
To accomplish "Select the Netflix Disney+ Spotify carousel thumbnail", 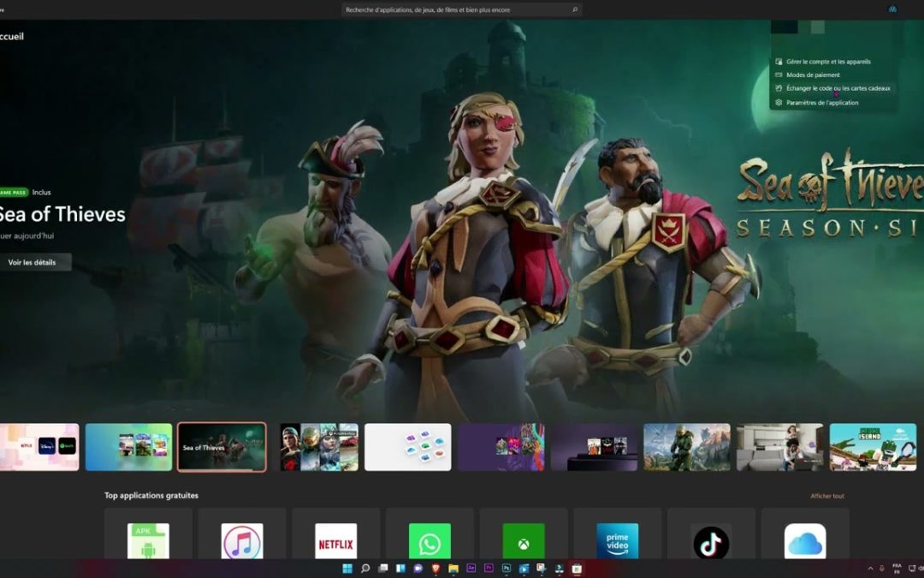I will 38,447.
